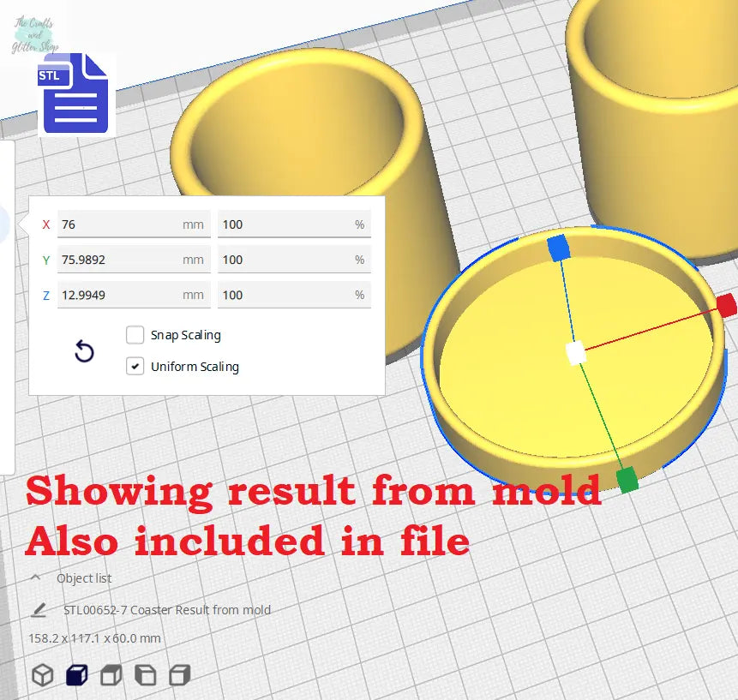Click the red X-axis scale handle
Image resolution: width=738 pixels, height=700 pixels.
(x=726, y=305)
